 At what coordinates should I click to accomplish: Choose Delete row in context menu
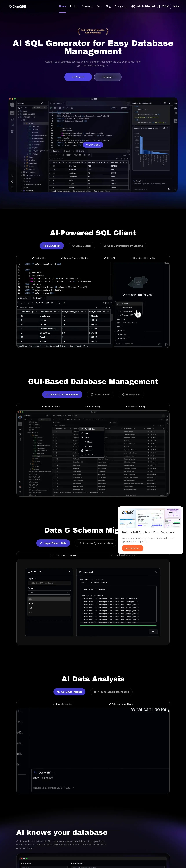coord(92,450)
